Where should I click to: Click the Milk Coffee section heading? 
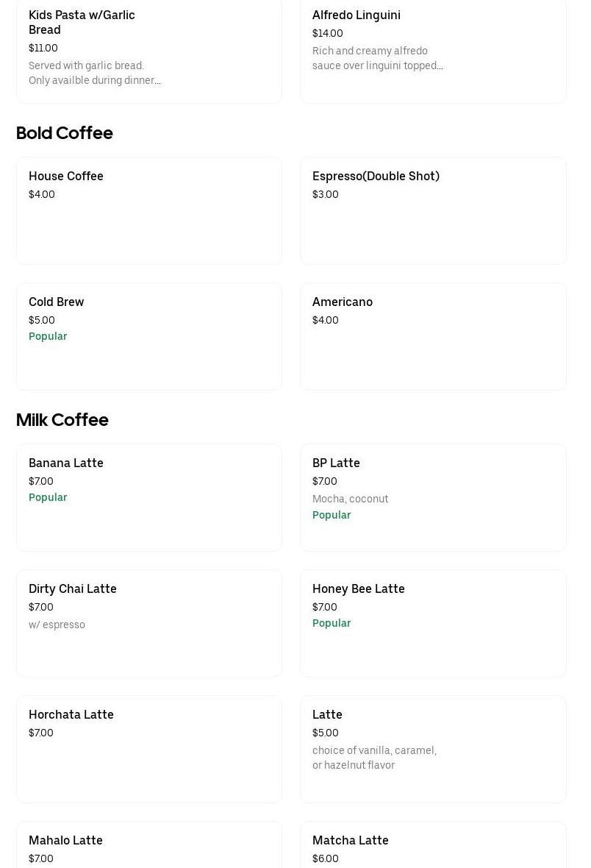62,421
